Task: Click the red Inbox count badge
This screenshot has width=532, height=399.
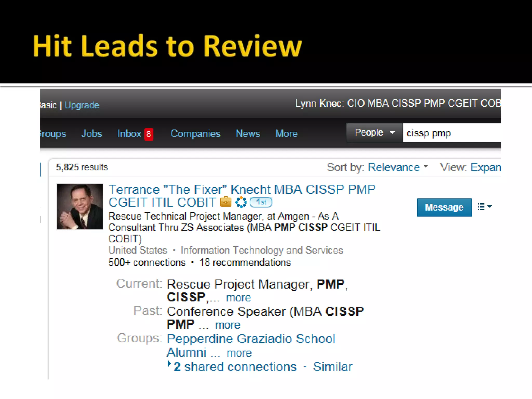Action: [x=149, y=134]
